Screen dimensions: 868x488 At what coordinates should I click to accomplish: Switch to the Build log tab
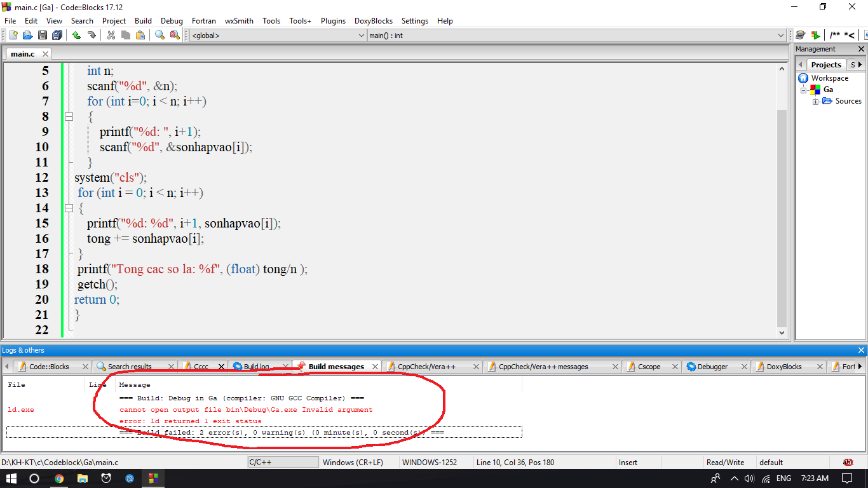257,367
